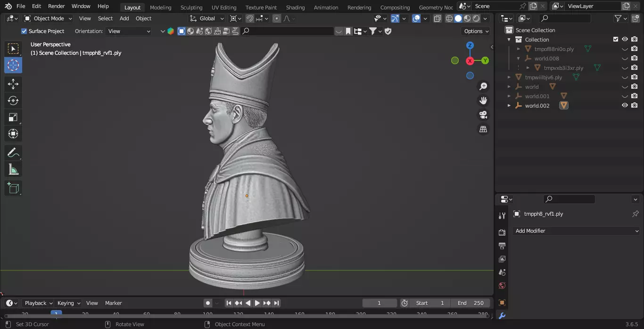The width and height of the screenshot is (644, 329).
Task: Open the outliner filter funnel dropdown
Action: (620, 18)
